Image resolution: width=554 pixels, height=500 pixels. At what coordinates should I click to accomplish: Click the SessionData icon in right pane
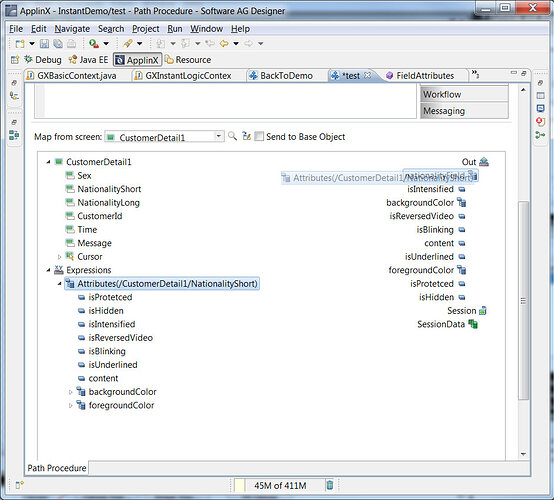click(x=473, y=324)
